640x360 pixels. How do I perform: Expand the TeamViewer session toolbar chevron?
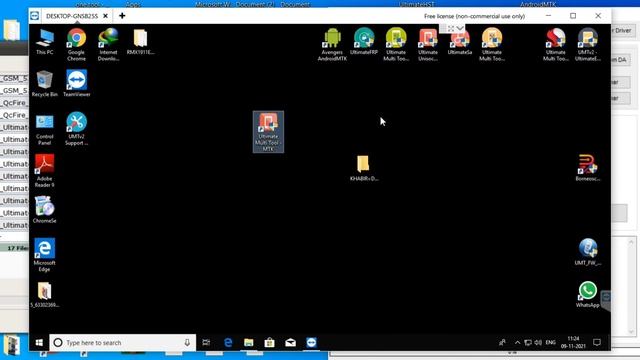click(x=460, y=28)
